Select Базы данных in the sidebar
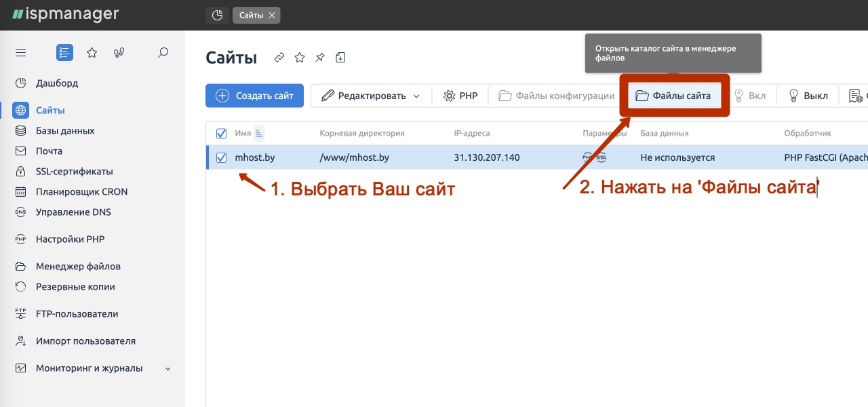This screenshot has height=407, width=868. pos(64,130)
